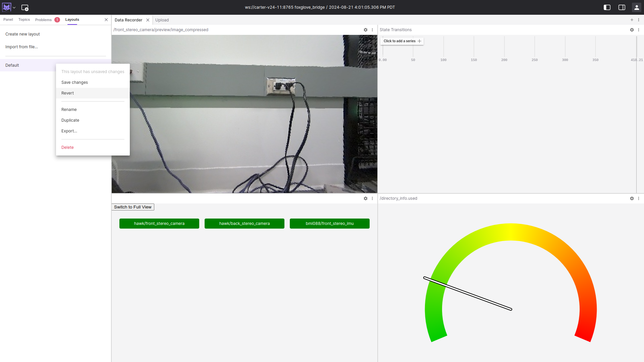Toggle the left sidebar visibility
644x362 pixels.
click(x=607, y=7)
